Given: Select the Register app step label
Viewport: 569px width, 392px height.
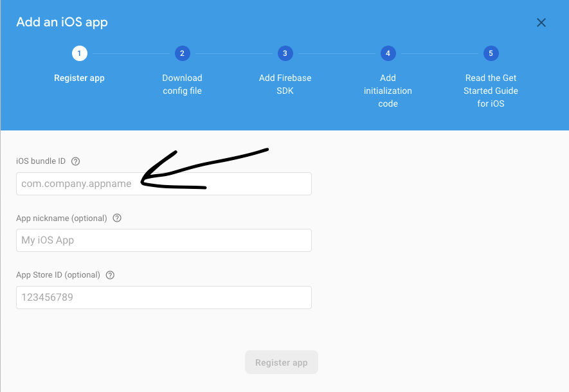Looking at the screenshot, I should [79, 78].
